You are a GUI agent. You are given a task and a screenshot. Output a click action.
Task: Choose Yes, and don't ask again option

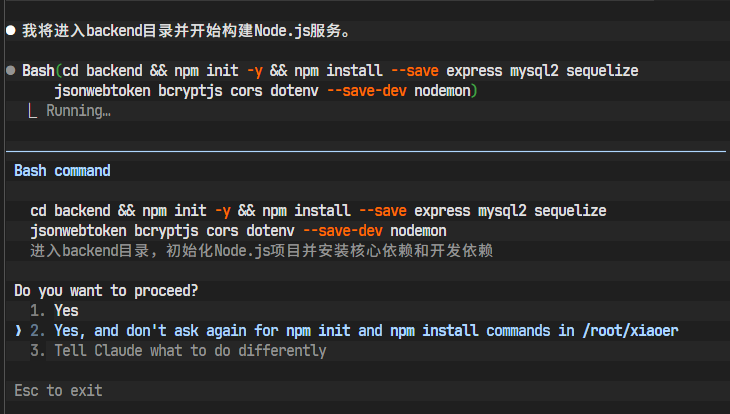point(354,331)
